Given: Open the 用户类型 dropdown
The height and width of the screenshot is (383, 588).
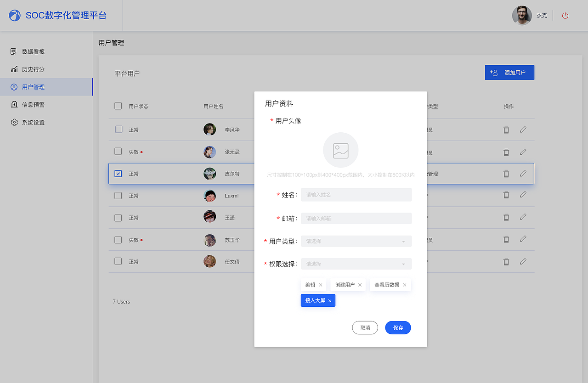Looking at the screenshot, I should coord(356,241).
